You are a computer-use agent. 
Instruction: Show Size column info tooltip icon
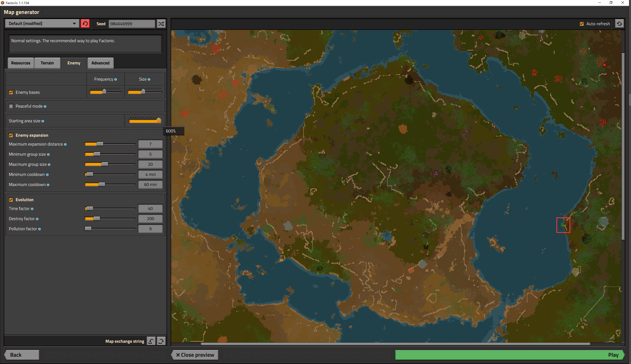click(149, 79)
